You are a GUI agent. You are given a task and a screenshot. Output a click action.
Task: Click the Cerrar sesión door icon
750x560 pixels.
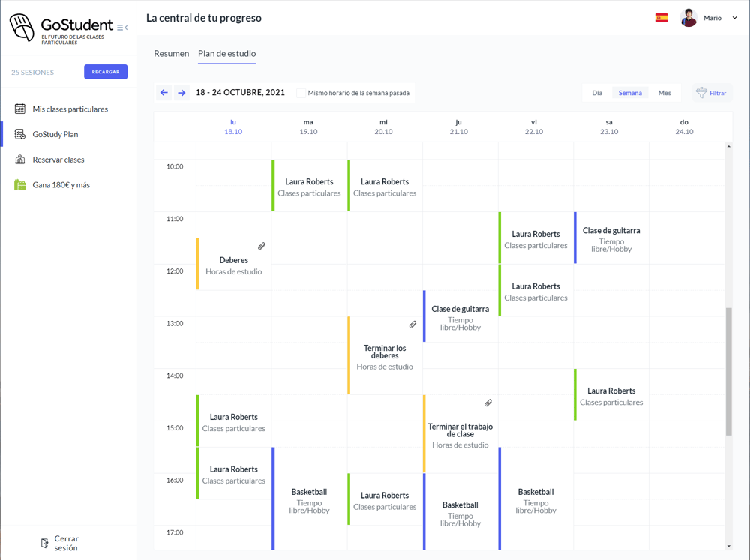coord(44,543)
